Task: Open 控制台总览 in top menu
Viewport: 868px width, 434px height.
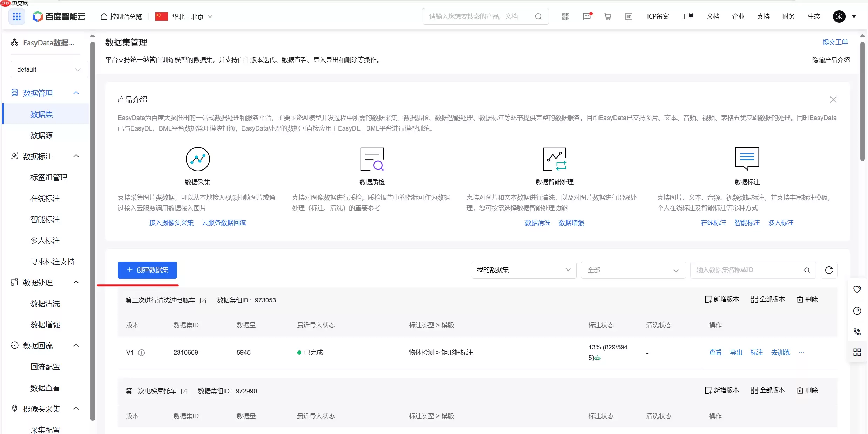Action: [121, 16]
